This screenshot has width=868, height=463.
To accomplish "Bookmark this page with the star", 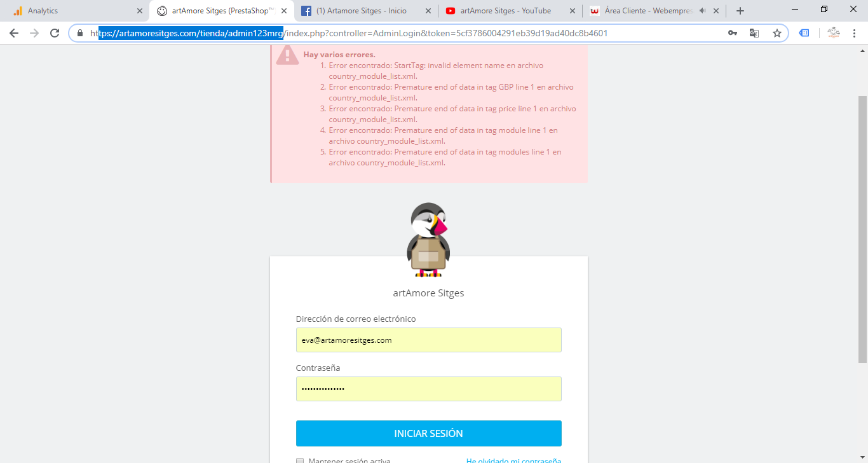I will pyautogui.click(x=777, y=33).
